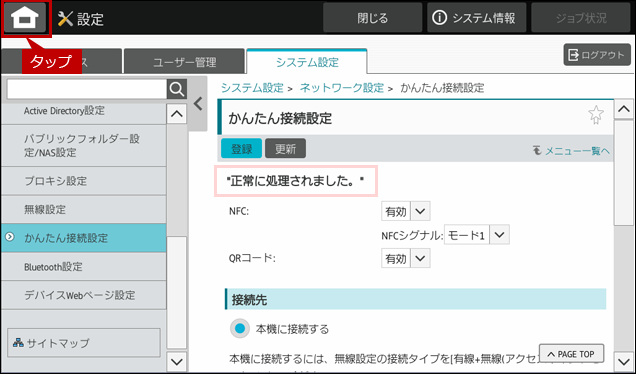This screenshot has height=374, width=636.
Task: Move sidebar list down with down arrow
Action: click(177, 361)
